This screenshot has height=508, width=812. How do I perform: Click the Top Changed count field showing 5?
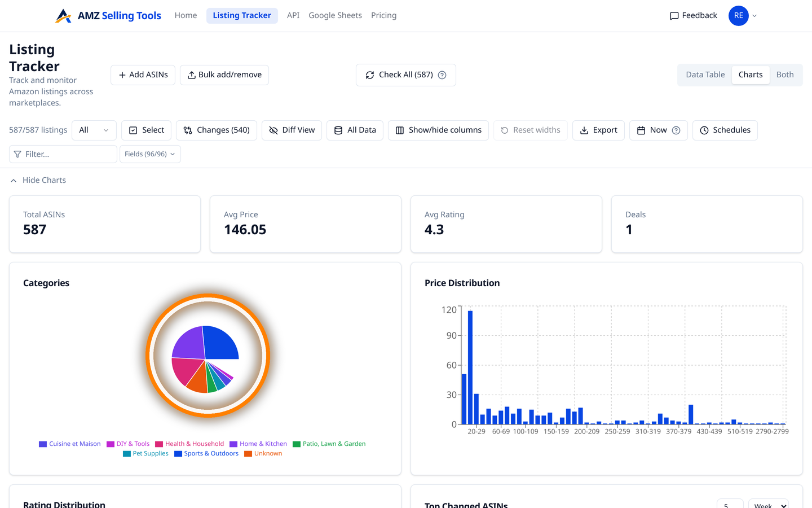[x=730, y=505]
